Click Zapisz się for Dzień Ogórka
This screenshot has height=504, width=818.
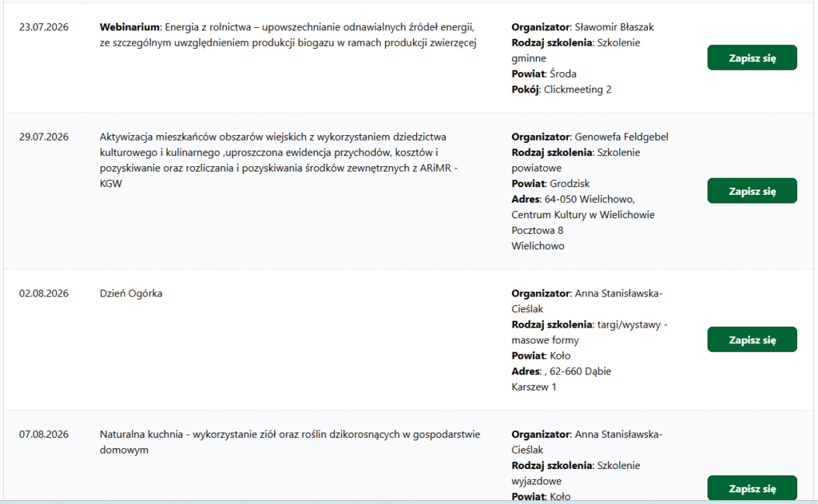(x=752, y=339)
